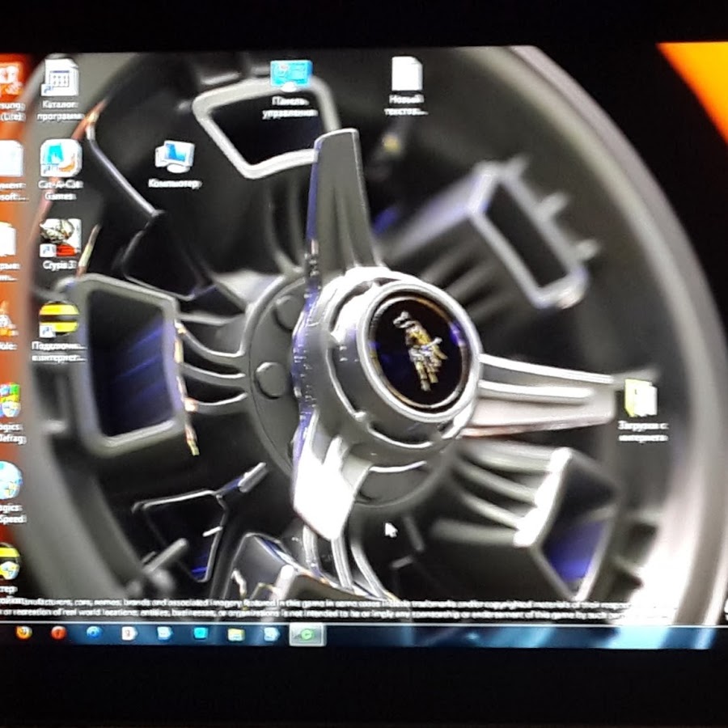Open the white document icon in taskbar
The image size is (728, 728).
pos(129,633)
